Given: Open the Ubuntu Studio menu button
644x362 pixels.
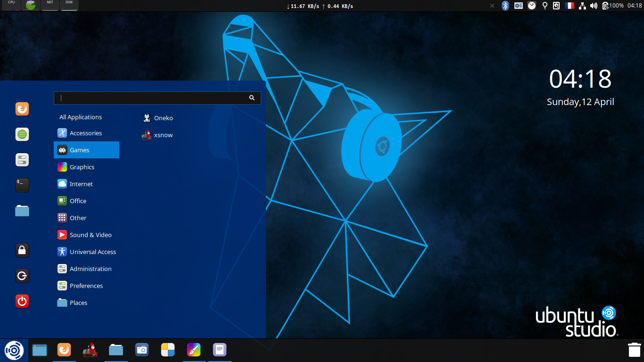Looking at the screenshot, I should click(x=14, y=350).
